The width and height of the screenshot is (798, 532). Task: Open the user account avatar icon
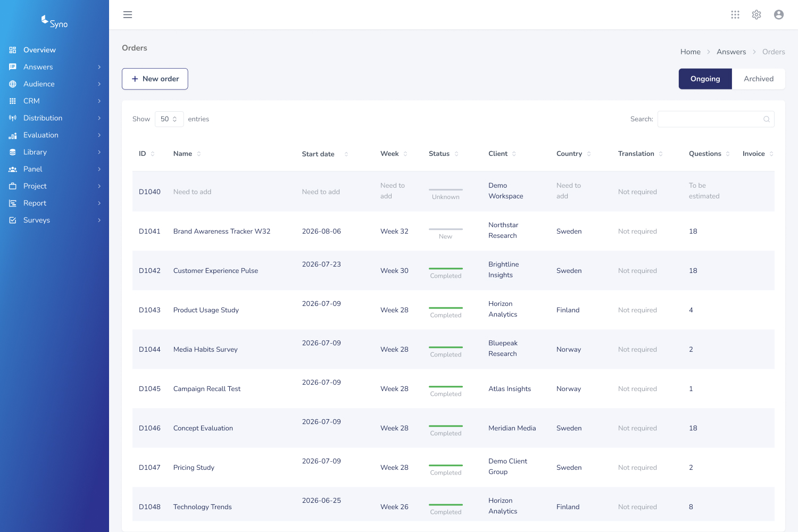pyautogui.click(x=779, y=15)
